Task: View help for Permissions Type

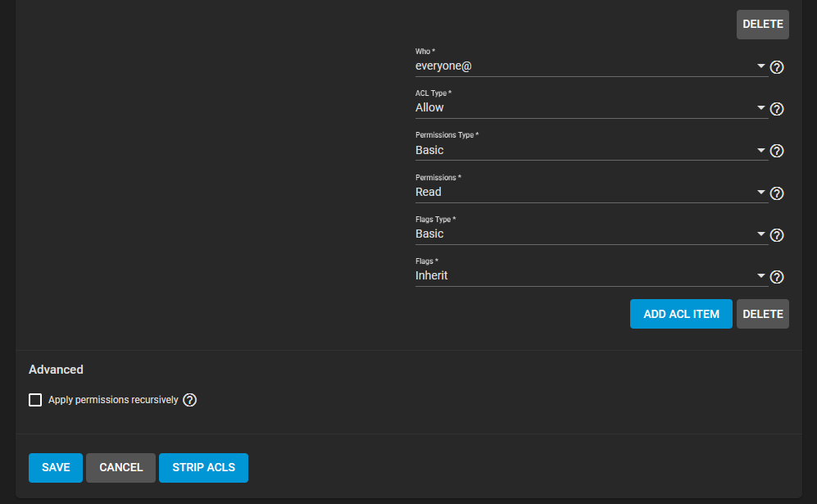Action: pyautogui.click(x=776, y=151)
